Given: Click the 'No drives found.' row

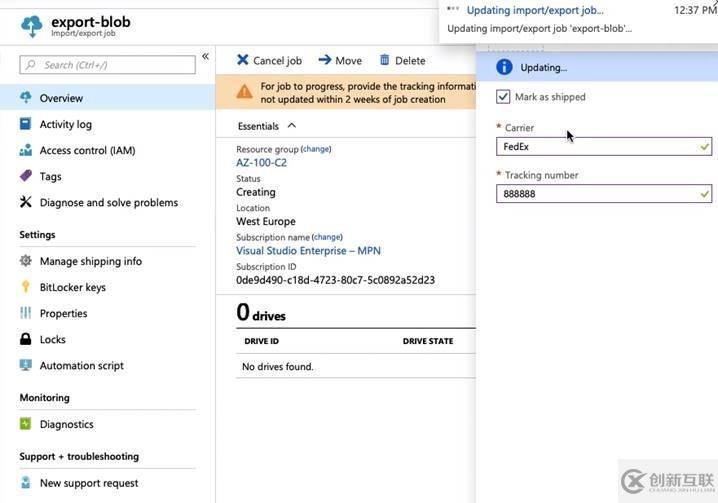Looking at the screenshot, I should (356, 366).
